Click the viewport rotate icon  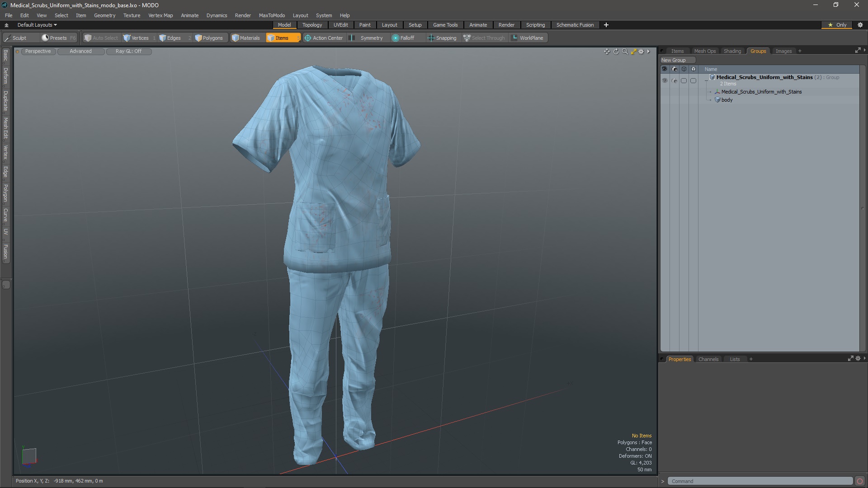(x=616, y=52)
